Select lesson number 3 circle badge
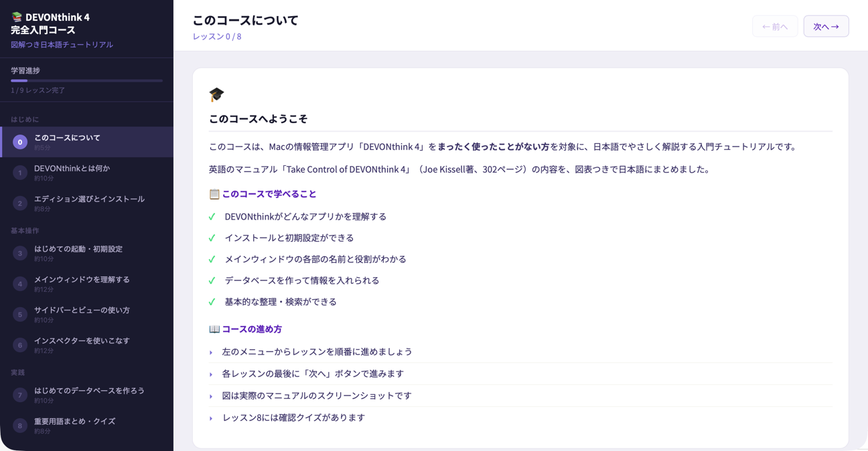Image resolution: width=868 pixels, height=451 pixels. (x=20, y=253)
